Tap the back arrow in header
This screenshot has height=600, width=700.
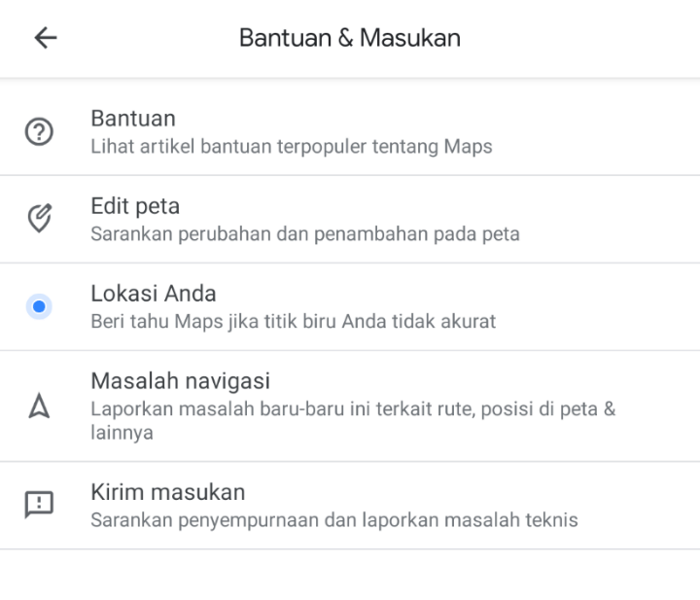[x=45, y=38]
